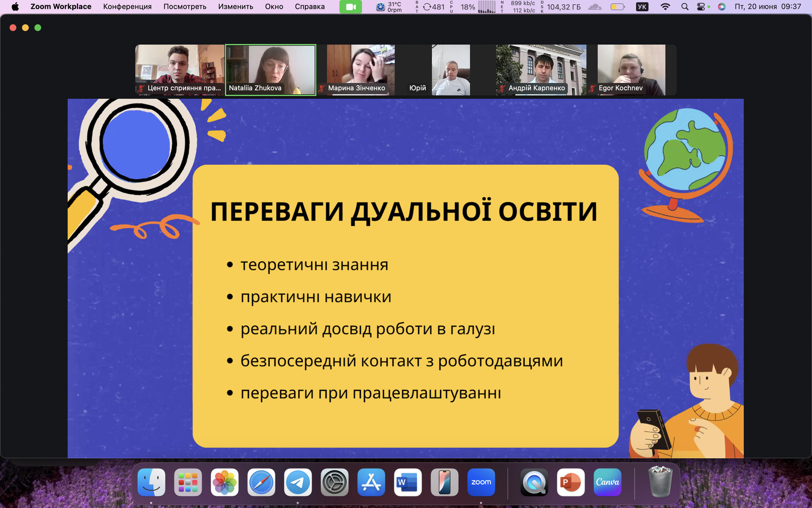Open the App Store icon
The height and width of the screenshot is (508, 812).
point(371,482)
